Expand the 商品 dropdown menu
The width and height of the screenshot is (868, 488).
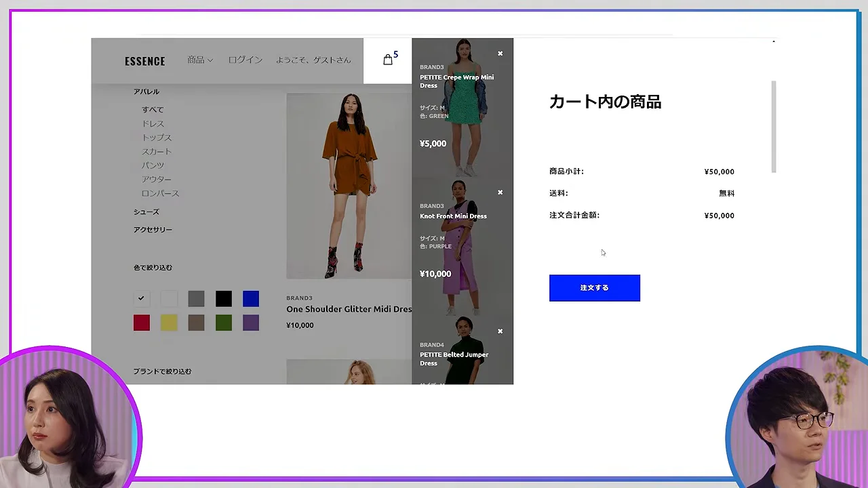[200, 60]
